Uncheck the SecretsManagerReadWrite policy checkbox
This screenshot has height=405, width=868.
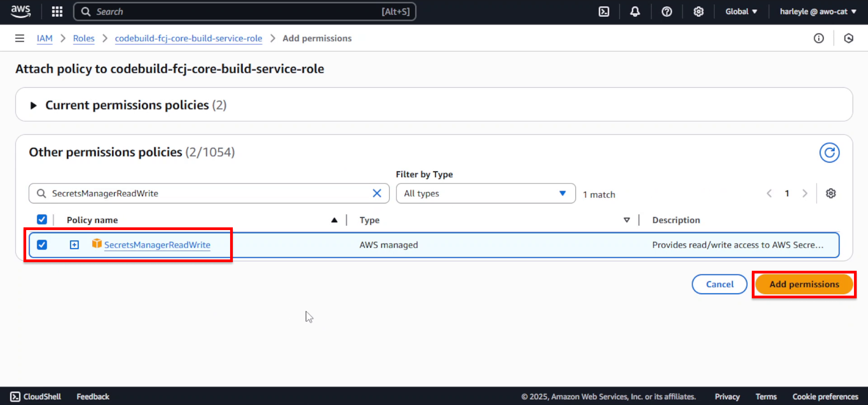42,245
